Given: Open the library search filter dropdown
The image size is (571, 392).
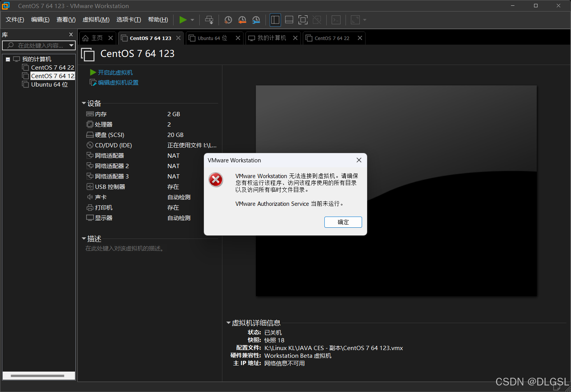Looking at the screenshot, I should tap(71, 45).
